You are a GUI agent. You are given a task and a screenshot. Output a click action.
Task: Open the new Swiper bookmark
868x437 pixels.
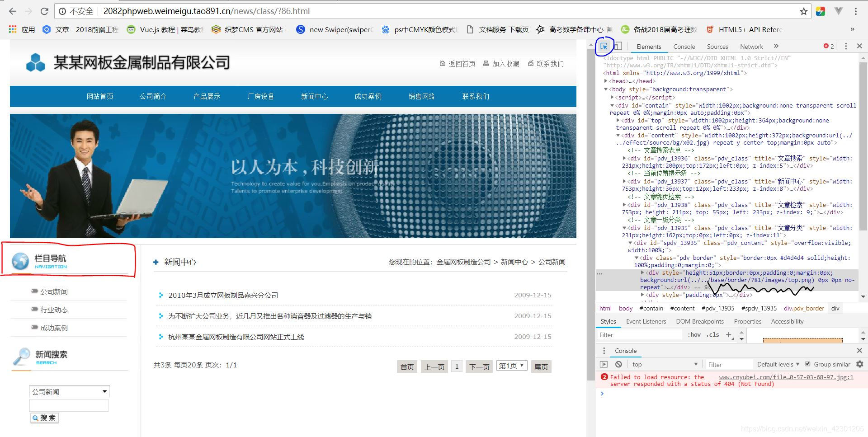[335, 29]
